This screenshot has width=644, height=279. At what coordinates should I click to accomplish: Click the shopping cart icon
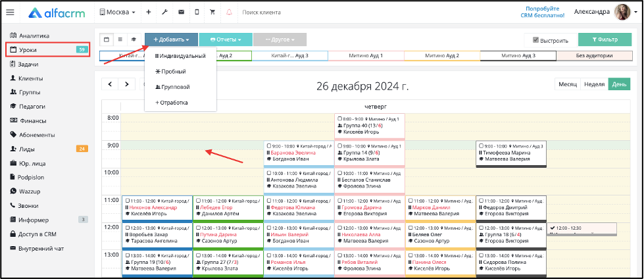(212, 13)
